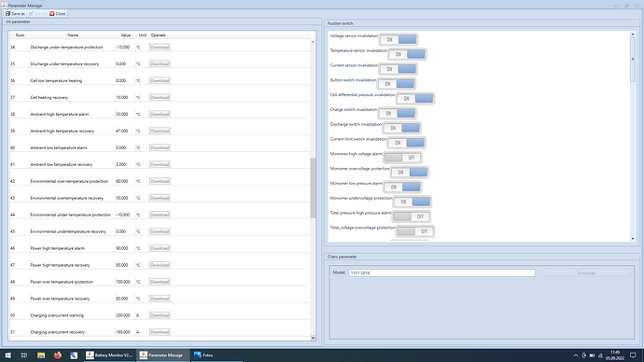644x362 pixels.
Task: Toggle Monomer undervoltage protection switch
Action: (x=413, y=202)
